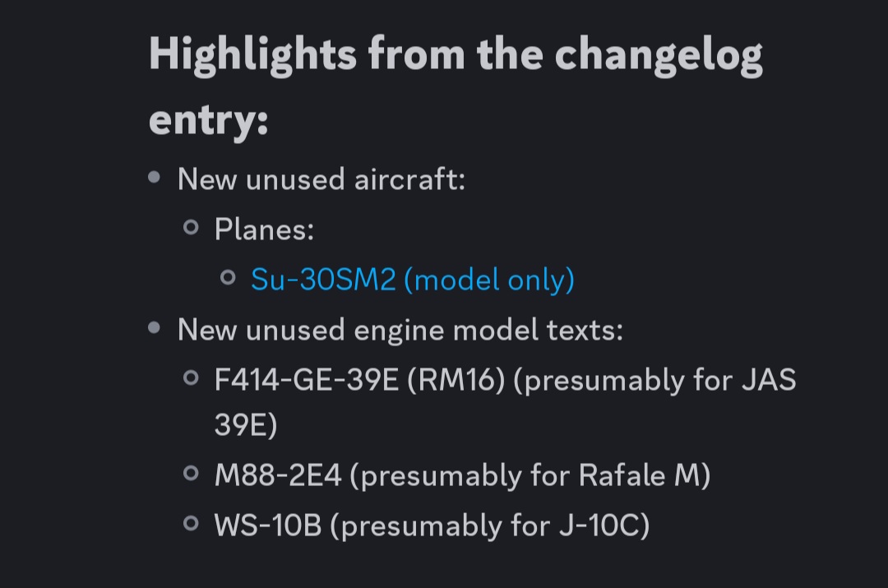Click the 'M88-2E4' engine name

click(277, 475)
